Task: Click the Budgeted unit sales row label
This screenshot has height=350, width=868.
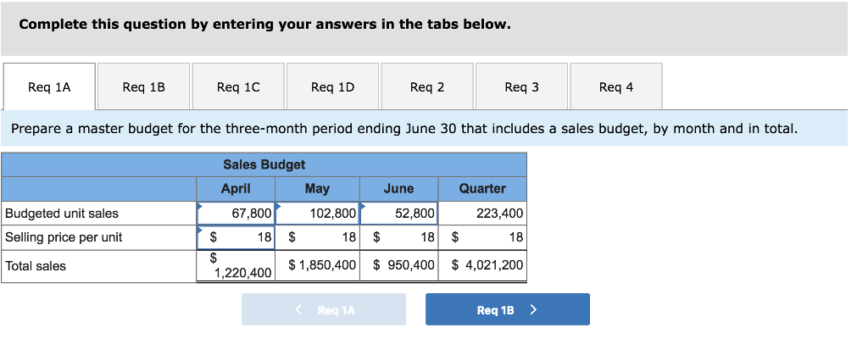Action: click(x=62, y=214)
